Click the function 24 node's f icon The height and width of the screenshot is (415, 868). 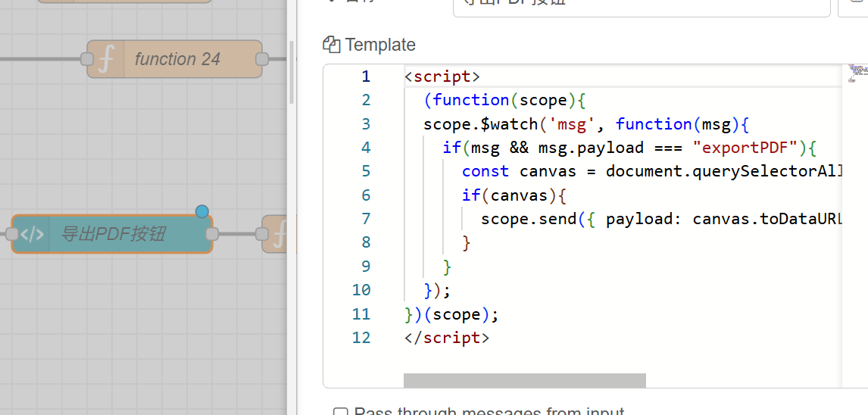[x=106, y=58]
